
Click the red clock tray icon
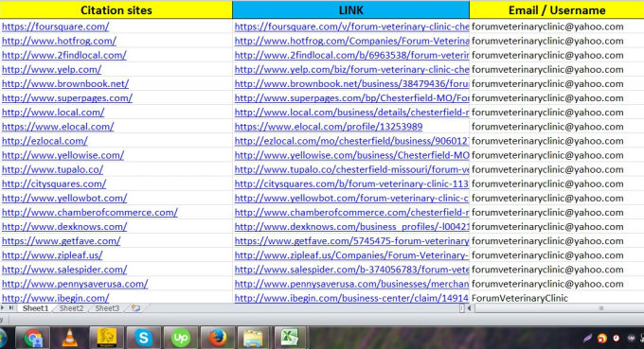[617, 338]
